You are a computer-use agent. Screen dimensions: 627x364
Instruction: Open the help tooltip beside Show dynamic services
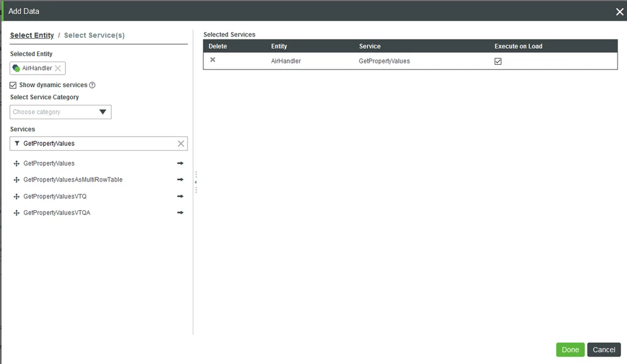[92, 85]
